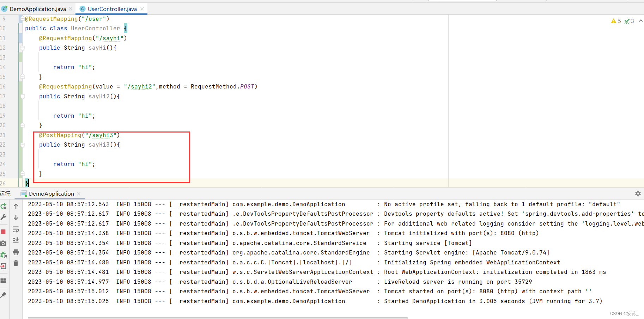
Task: Click the sayHi2 method name
Action: (x=99, y=97)
